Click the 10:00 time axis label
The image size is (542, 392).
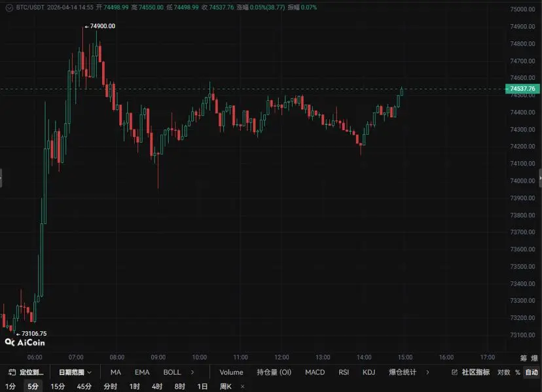coord(200,357)
